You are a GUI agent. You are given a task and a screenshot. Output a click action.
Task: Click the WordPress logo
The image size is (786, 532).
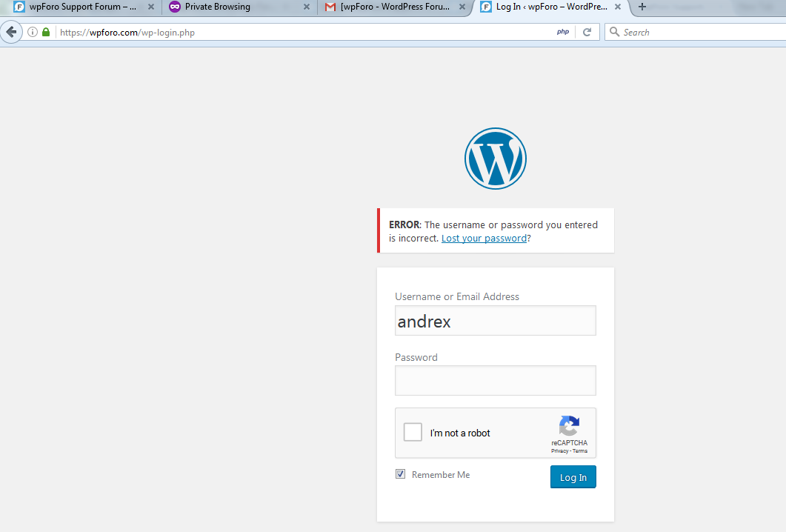click(495, 159)
